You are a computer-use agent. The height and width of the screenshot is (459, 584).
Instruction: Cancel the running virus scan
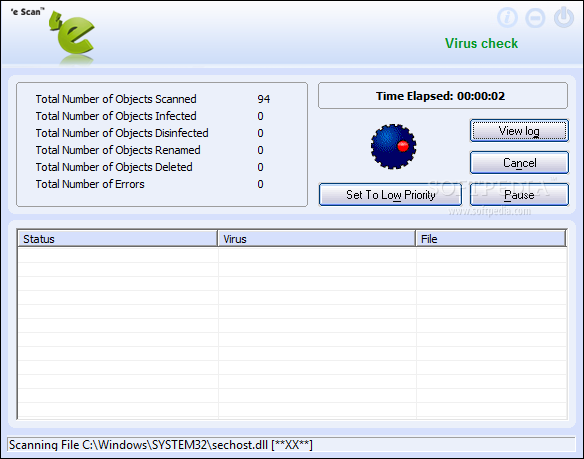click(x=519, y=163)
